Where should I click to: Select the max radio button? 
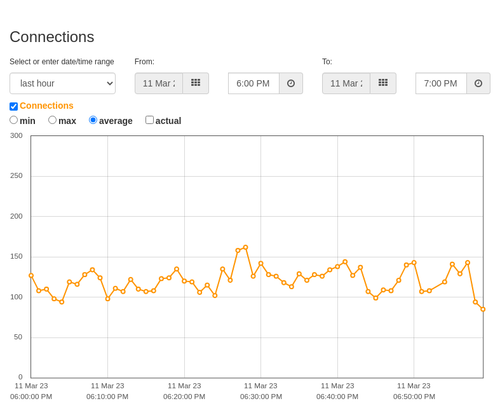pos(52,120)
